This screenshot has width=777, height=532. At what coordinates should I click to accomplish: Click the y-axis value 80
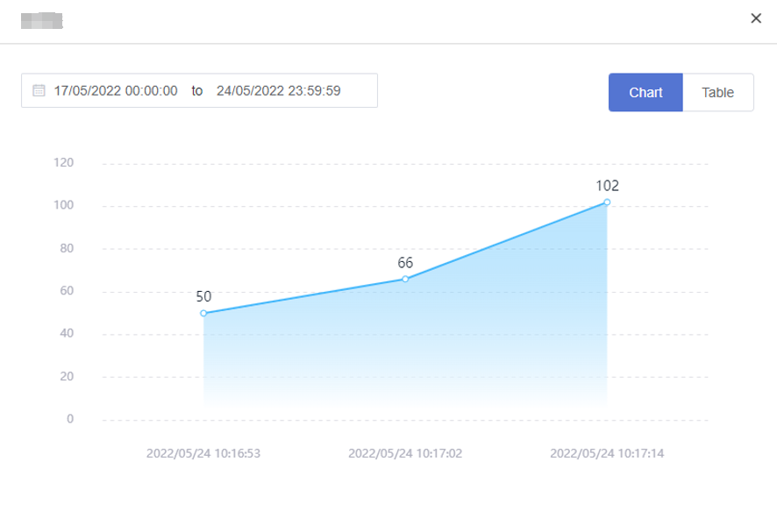click(x=67, y=248)
